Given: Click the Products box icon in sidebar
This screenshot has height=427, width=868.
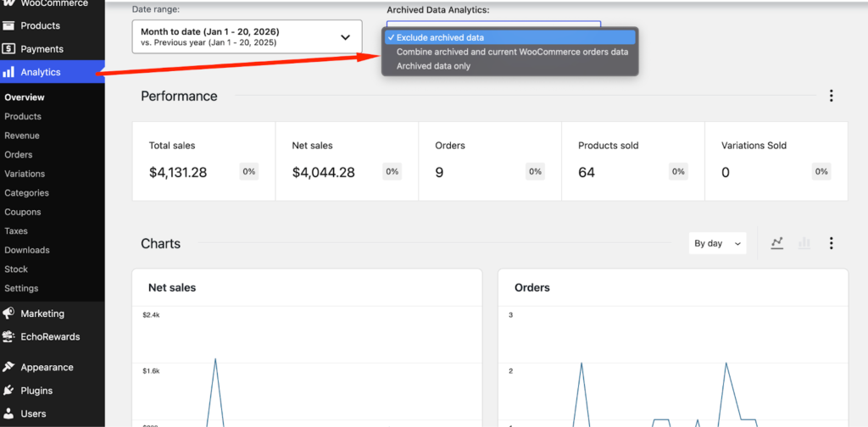Looking at the screenshot, I should tap(8, 25).
